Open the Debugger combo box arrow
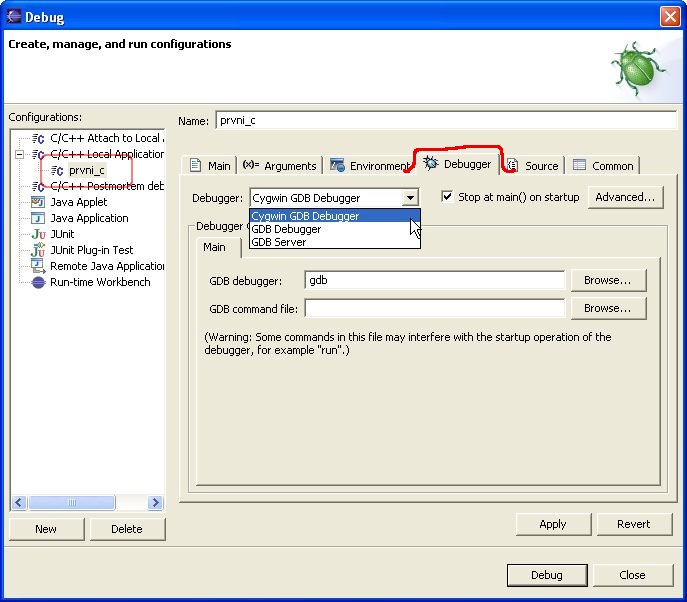Image resolution: width=687 pixels, height=602 pixels. (x=410, y=198)
